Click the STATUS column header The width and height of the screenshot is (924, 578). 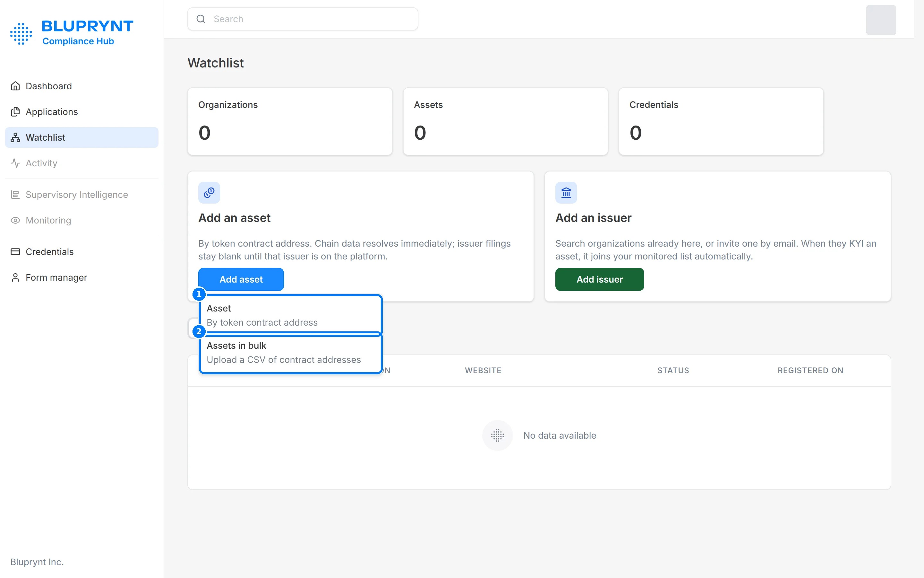coord(673,370)
